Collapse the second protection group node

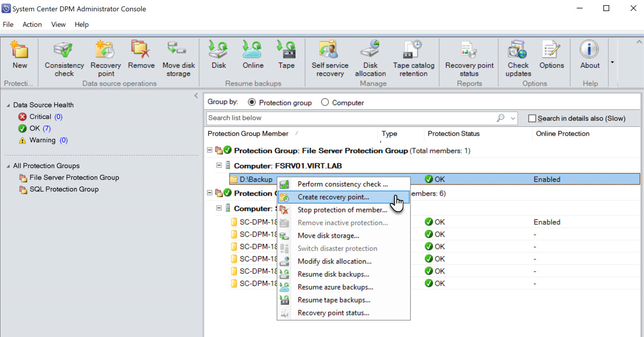(x=209, y=193)
